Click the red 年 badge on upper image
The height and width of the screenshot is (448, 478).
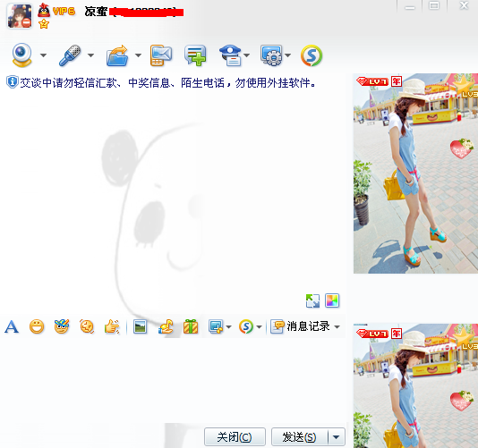397,81
